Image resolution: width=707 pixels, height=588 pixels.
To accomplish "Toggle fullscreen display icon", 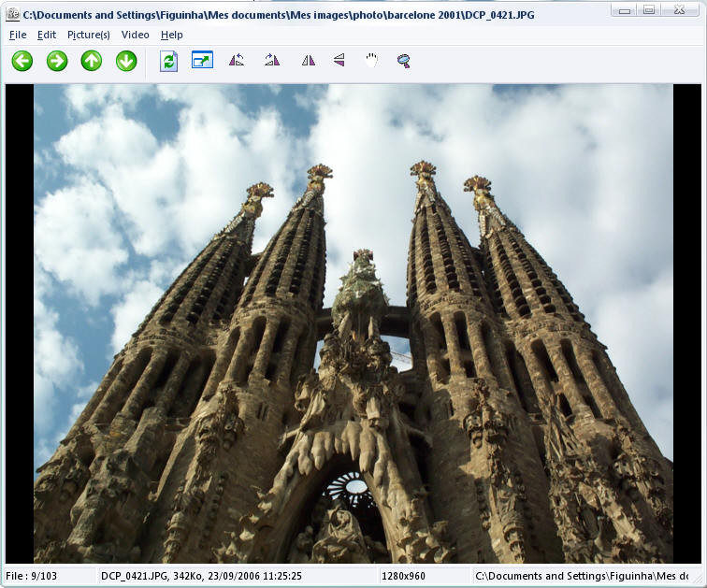I will 202,60.
